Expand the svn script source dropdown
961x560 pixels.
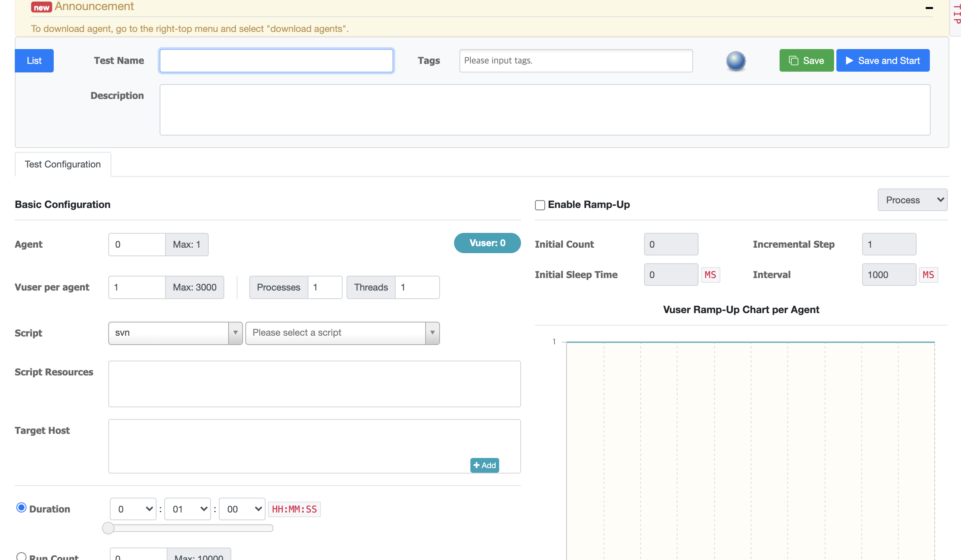pyautogui.click(x=175, y=333)
